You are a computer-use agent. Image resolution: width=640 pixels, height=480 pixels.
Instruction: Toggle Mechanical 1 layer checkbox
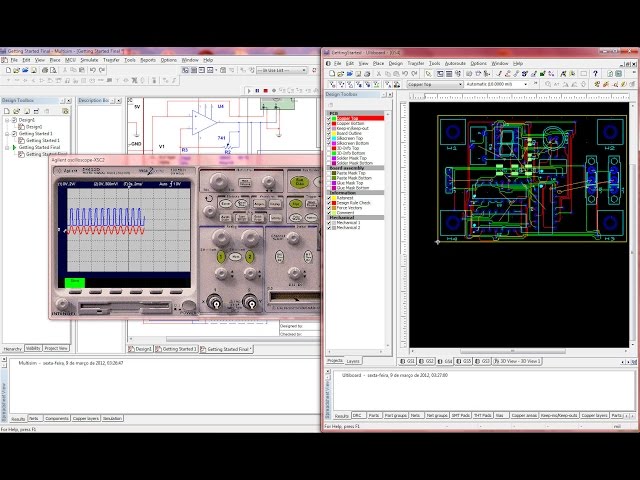point(329,223)
